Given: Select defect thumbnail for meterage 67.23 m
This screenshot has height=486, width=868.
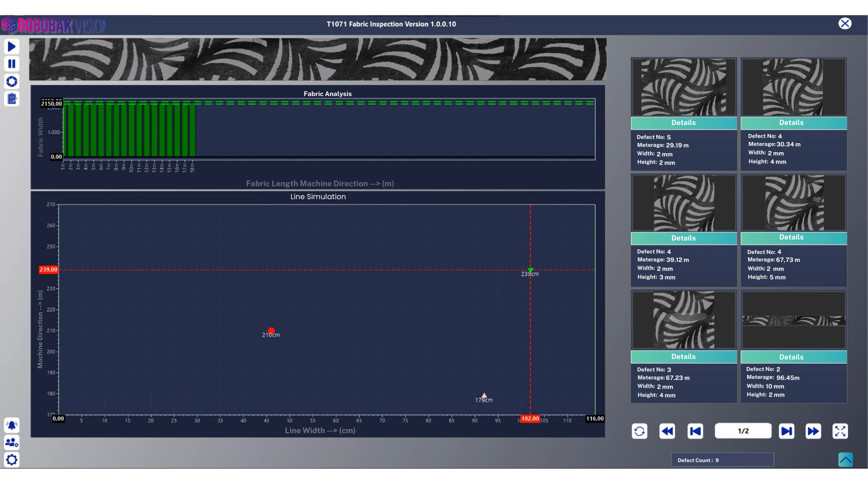Looking at the screenshot, I should pyautogui.click(x=684, y=320).
